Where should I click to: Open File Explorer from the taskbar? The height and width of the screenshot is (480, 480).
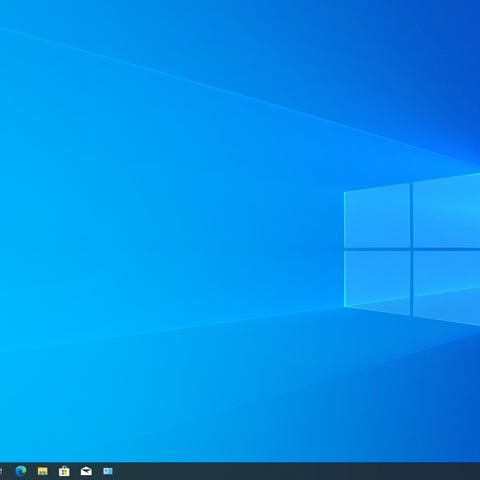pyautogui.click(x=43, y=471)
